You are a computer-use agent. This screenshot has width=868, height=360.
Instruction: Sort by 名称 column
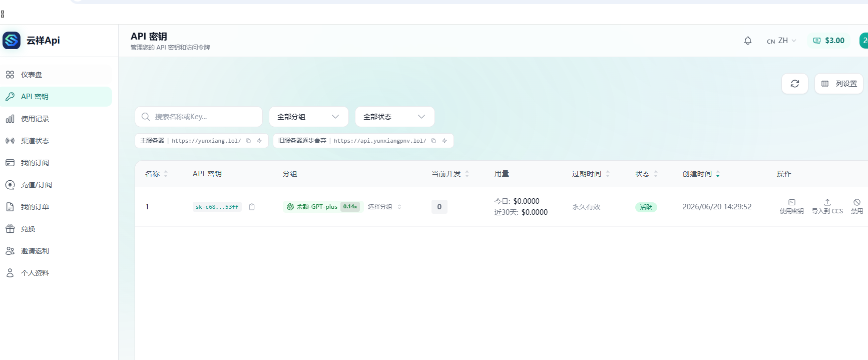coord(156,174)
